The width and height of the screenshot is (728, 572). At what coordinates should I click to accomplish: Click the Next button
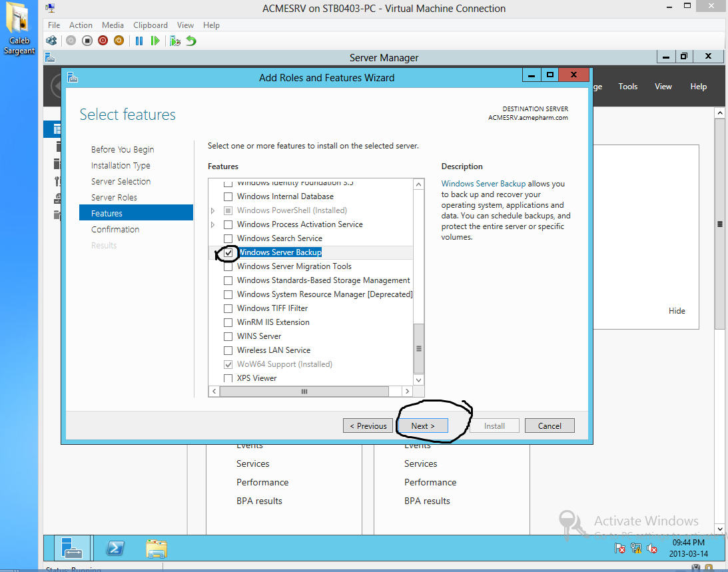point(423,426)
